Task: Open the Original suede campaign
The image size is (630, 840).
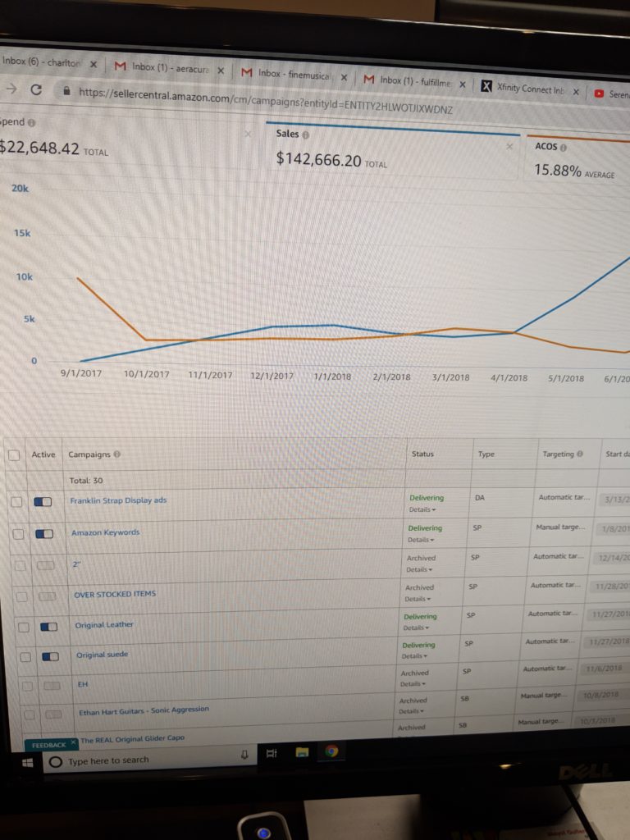Action: 102,655
